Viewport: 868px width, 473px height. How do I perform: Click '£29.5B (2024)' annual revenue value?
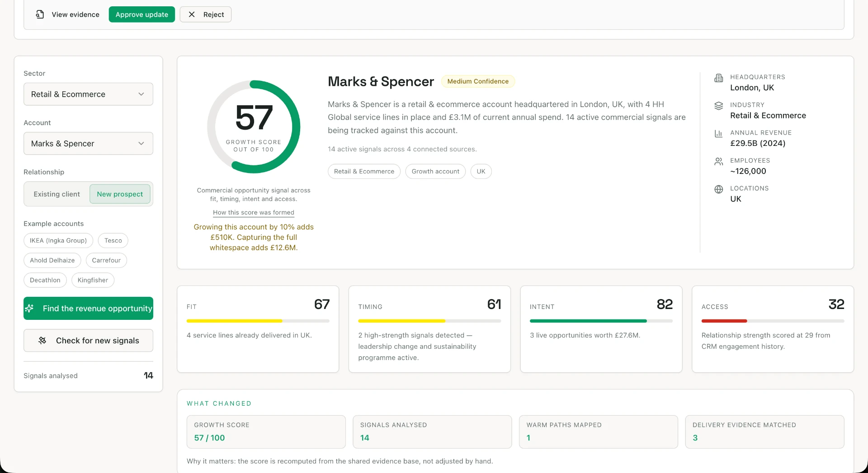(758, 143)
